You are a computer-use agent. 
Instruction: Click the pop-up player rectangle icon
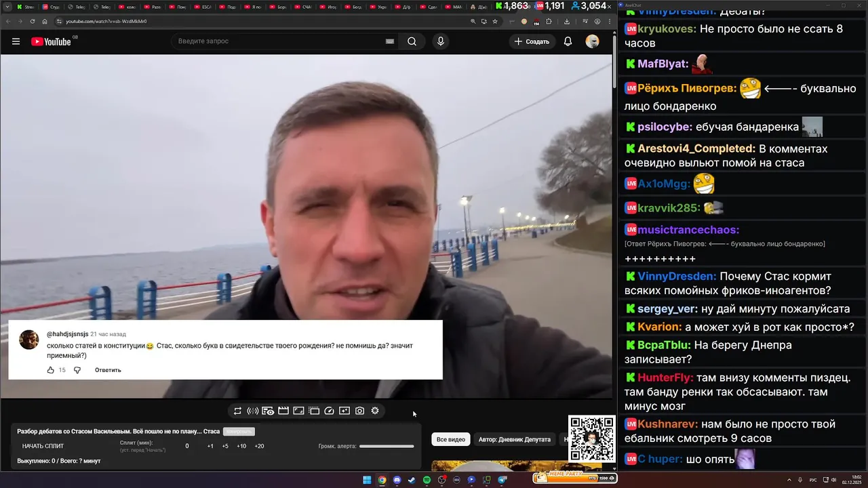pyautogui.click(x=298, y=411)
